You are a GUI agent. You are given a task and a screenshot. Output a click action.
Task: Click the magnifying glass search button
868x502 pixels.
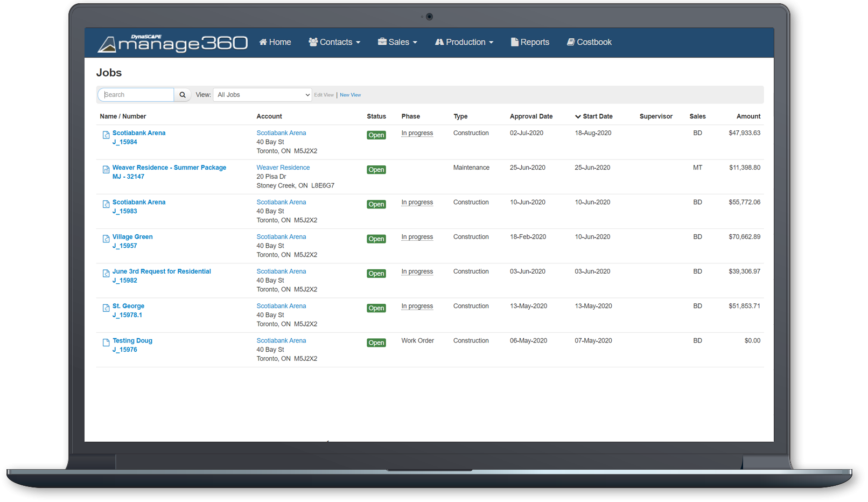pos(183,95)
